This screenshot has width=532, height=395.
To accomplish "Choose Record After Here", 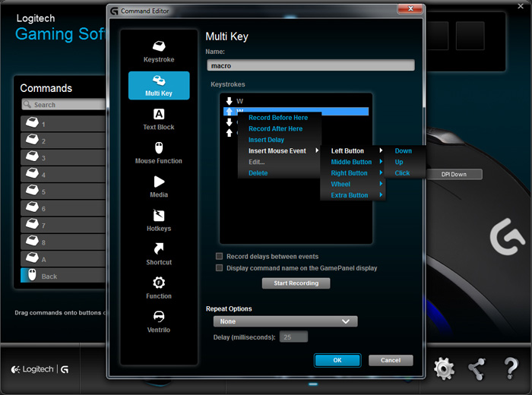I will click(x=275, y=129).
